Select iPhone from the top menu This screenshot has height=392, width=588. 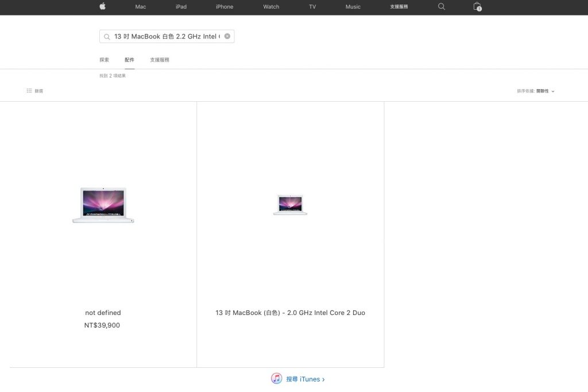(x=225, y=7)
